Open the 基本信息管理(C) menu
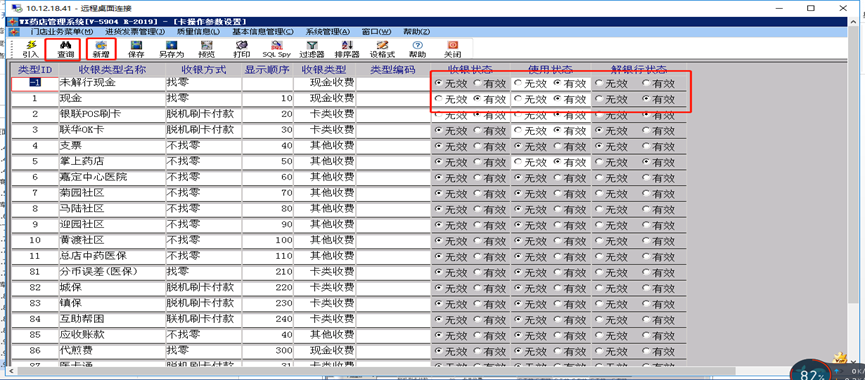Screen dimensions: 865x380 (263, 32)
